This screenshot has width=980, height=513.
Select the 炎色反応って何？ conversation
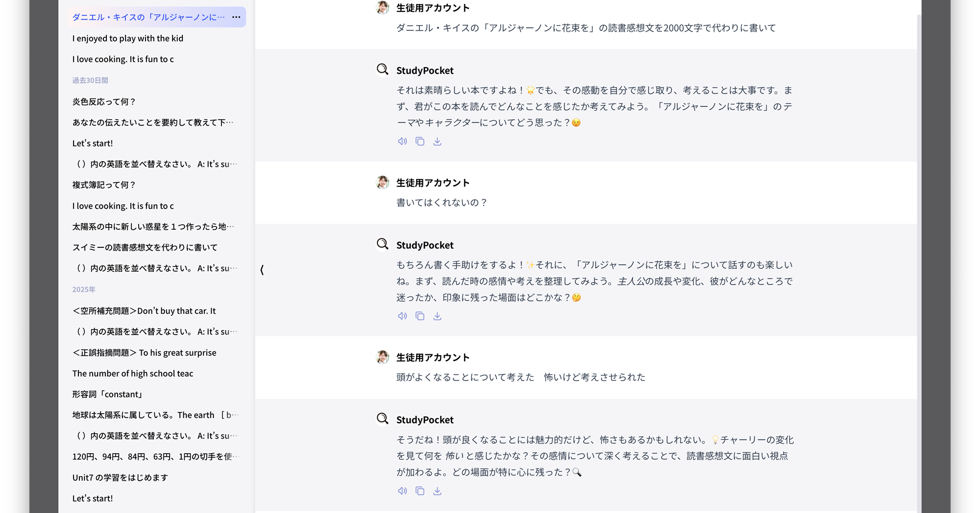(x=104, y=101)
